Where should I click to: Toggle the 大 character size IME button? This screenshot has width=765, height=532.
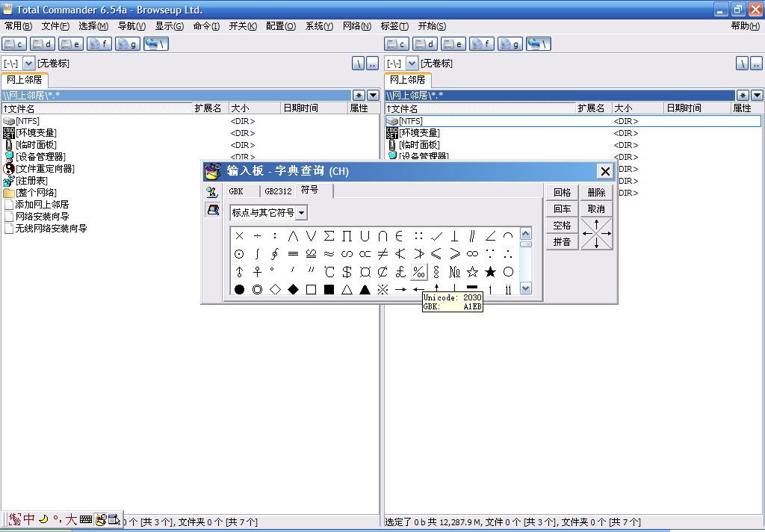coord(72,519)
